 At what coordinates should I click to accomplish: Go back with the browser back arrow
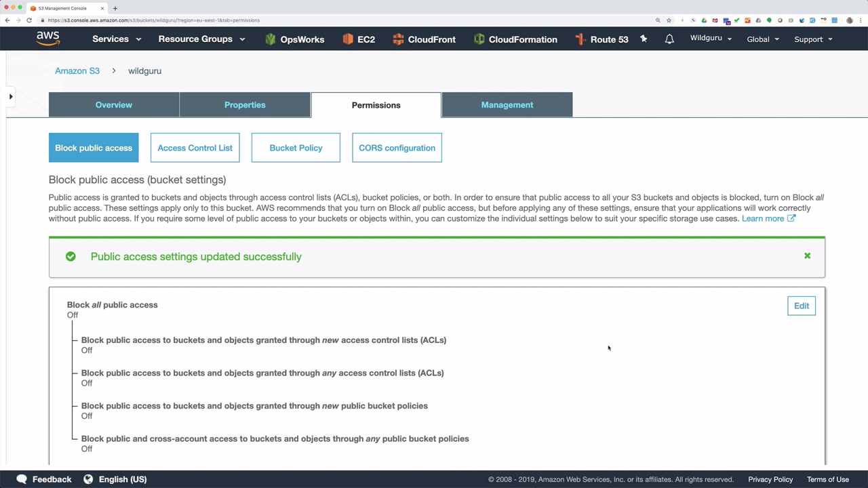(7, 20)
